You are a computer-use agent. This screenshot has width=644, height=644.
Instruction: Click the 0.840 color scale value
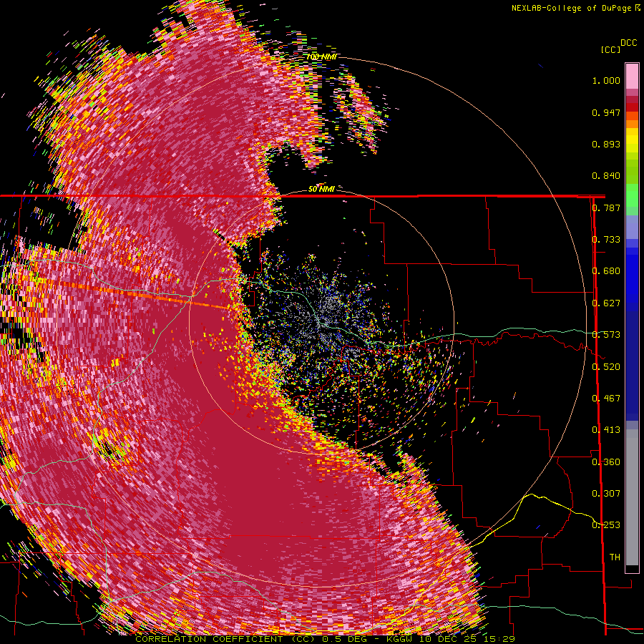point(606,176)
